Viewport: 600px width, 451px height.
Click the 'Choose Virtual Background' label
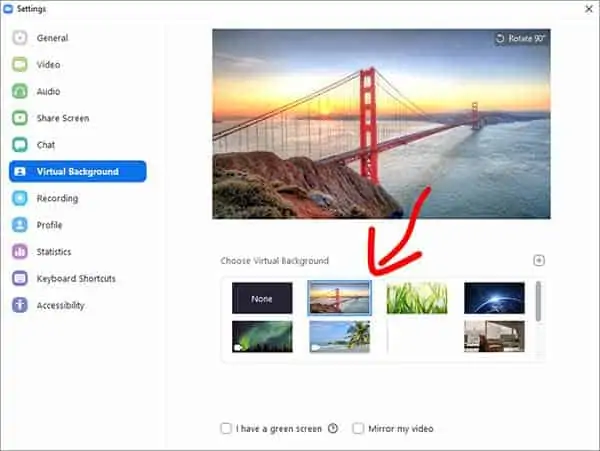(x=274, y=261)
